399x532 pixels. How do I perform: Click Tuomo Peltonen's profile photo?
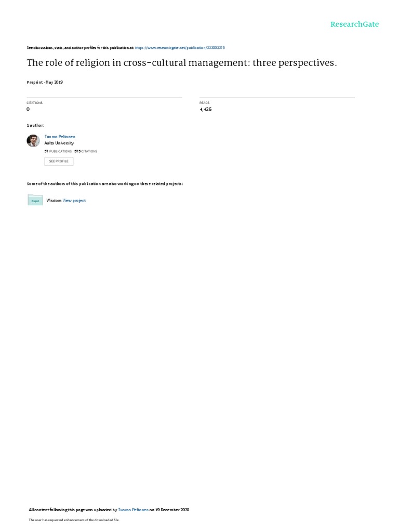coord(33,140)
